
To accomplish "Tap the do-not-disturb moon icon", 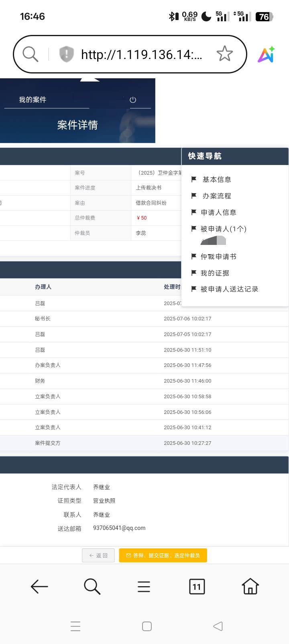I will [x=206, y=16].
